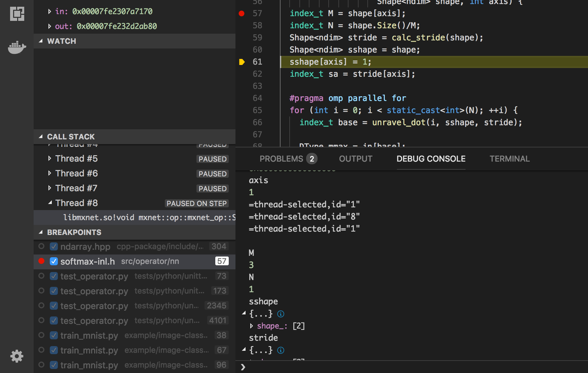Click '=thread-selected,id="8"' console output
Viewport: 588px width, 373px height.
tap(304, 216)
